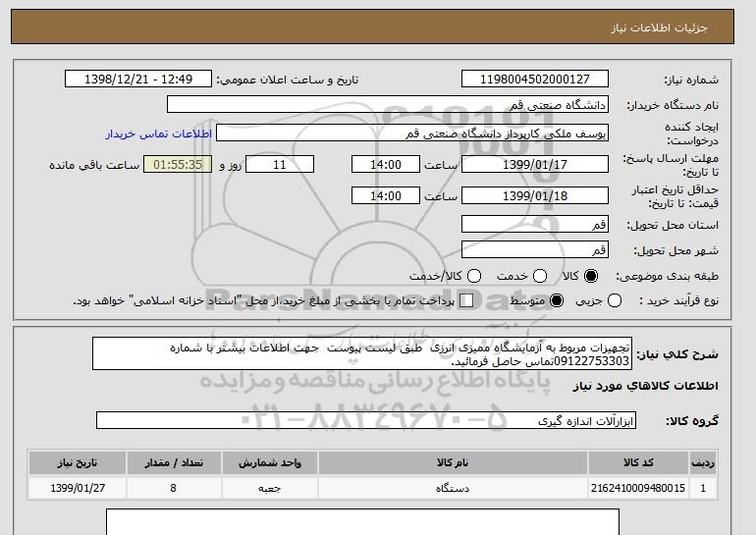Click item name cell دستگاه
Screen dimensions: 756x535
pyautogui.click(x=453, y=488)
